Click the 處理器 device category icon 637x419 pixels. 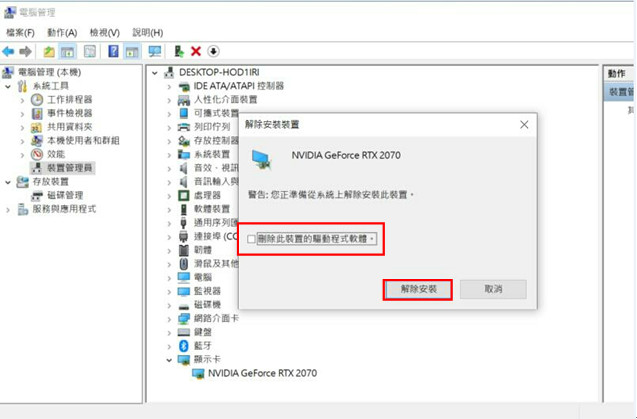coord(184,195)
